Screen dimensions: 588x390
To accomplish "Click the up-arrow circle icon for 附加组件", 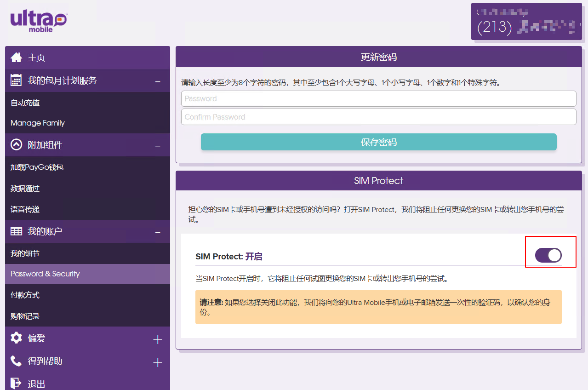I will pos(16,145).
